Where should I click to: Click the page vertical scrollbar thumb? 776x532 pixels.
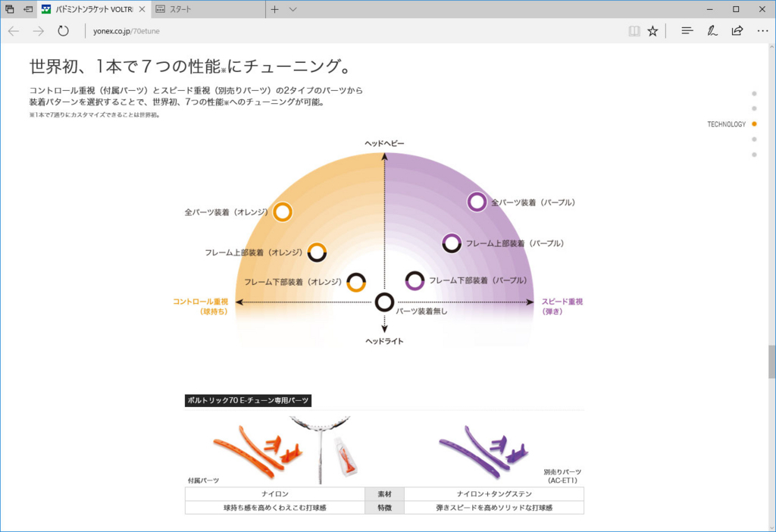click(771, 361)
